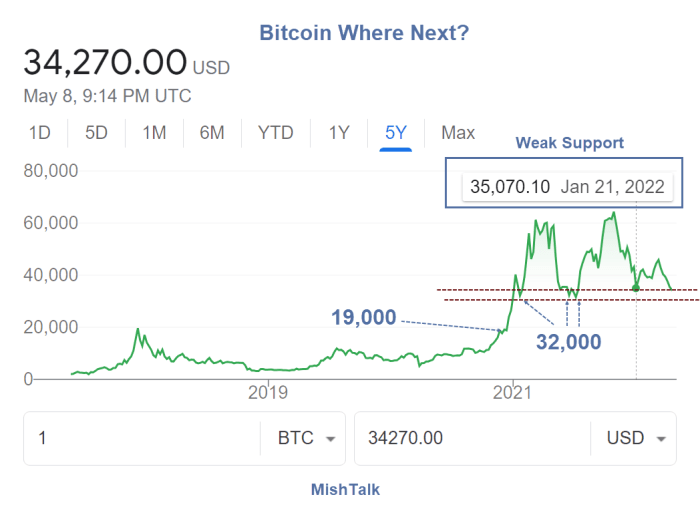The height and width of the screenshot is (519, 700).
Task: Focus the 34270.00 USD value field
Action: click(470, 438)
